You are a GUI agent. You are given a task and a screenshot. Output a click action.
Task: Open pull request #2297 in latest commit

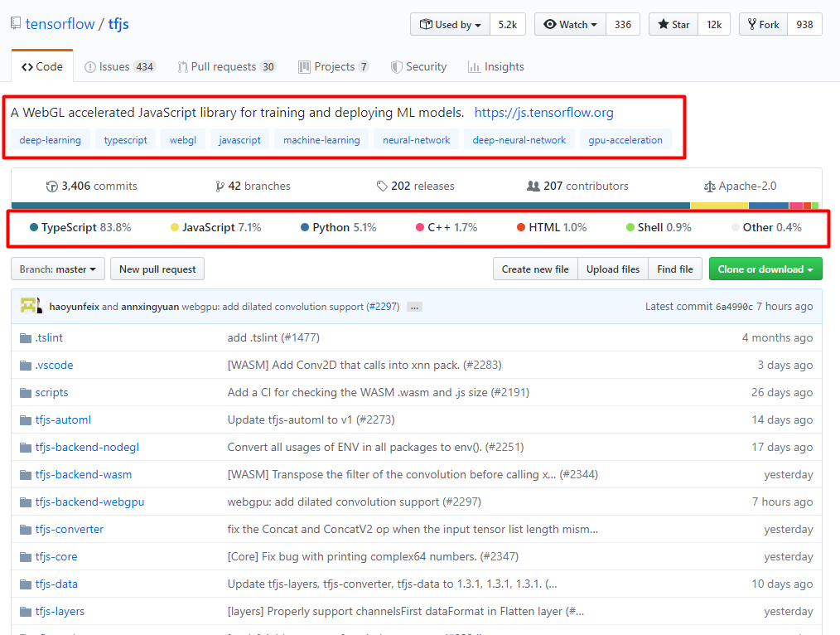coord(383,307)
